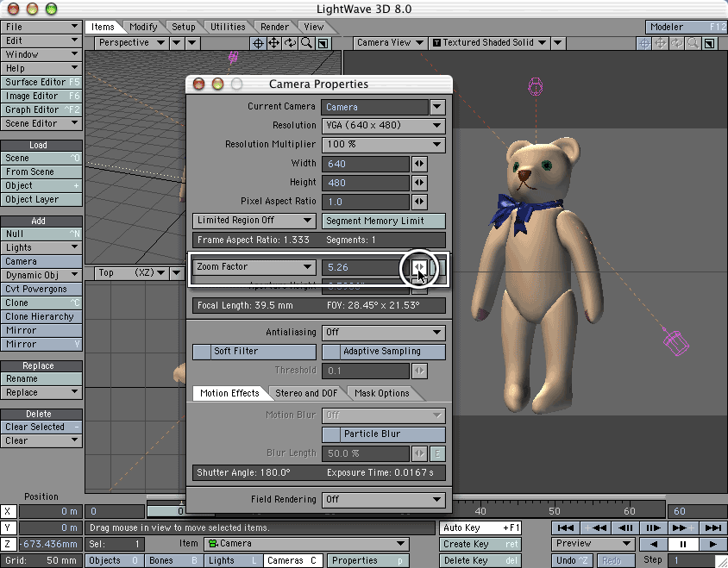
Task: Click the Clone Hierarchy button
Action: (41, 316)
